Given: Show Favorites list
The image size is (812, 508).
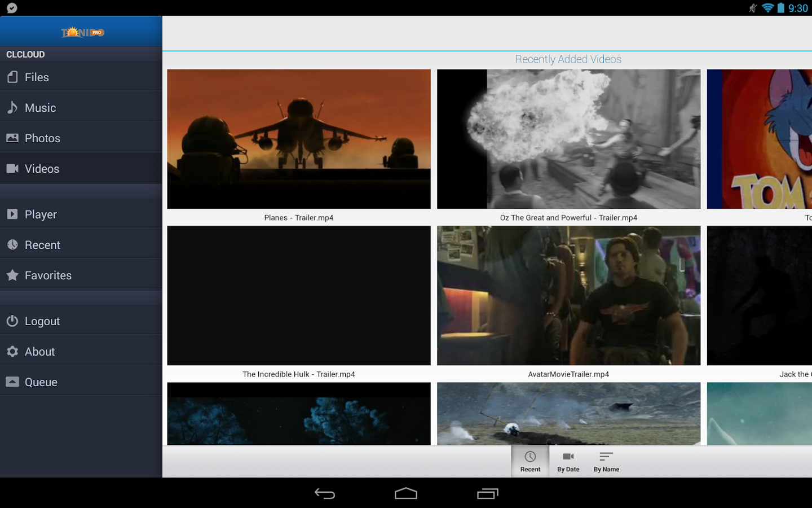Looking at the screenshot, I should [x=81, y=275].
